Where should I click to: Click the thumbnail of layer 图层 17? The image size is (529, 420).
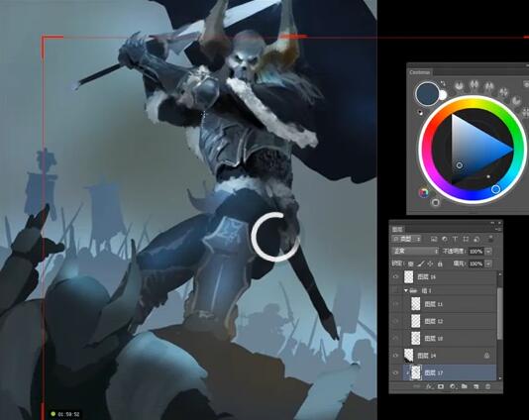(x=416, y=372)
